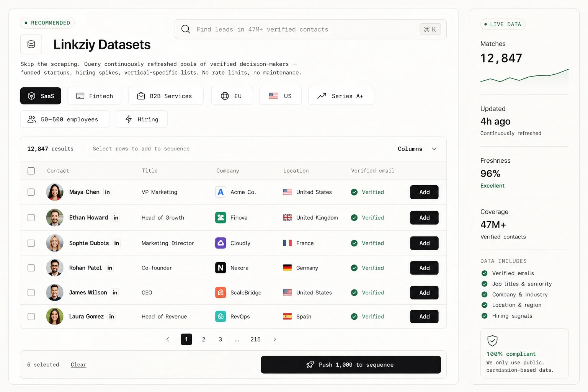The width and height of the screenshot is (588, 392).
Task: Click the database icon beside Linkziy Datasets
Action: [x=31, y=44]
